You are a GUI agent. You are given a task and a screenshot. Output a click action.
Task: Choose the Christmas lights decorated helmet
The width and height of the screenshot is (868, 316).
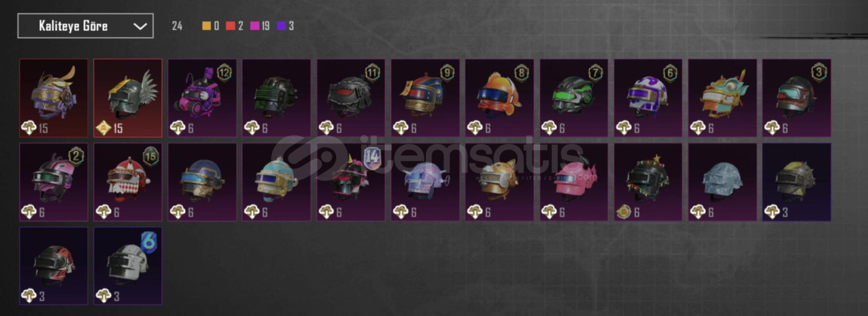(648, 182)
